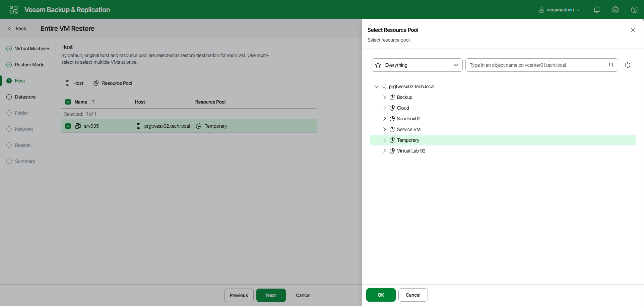Click the star favorites icon in filter
644x306 pixels.
click(378, 65)
